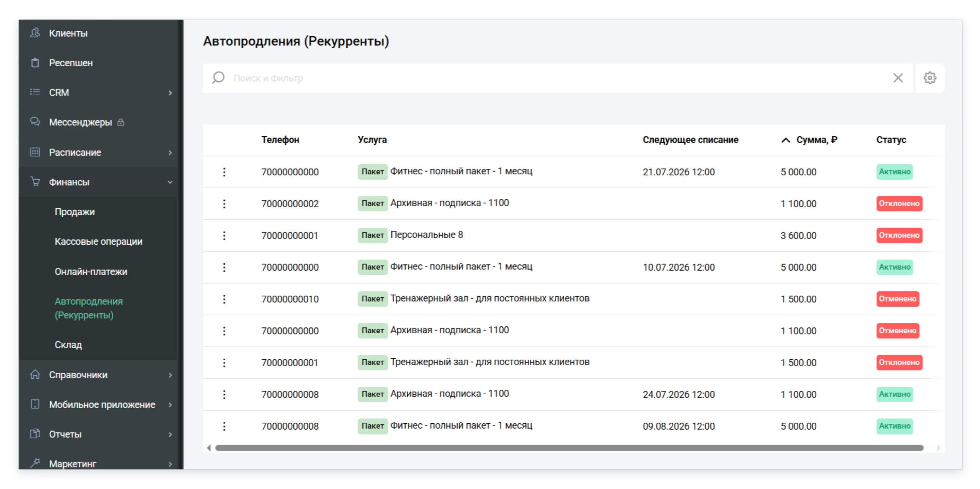
Task: Select Автопродления (Рекурренты) submenu item
Action: (x=89, y=308)
